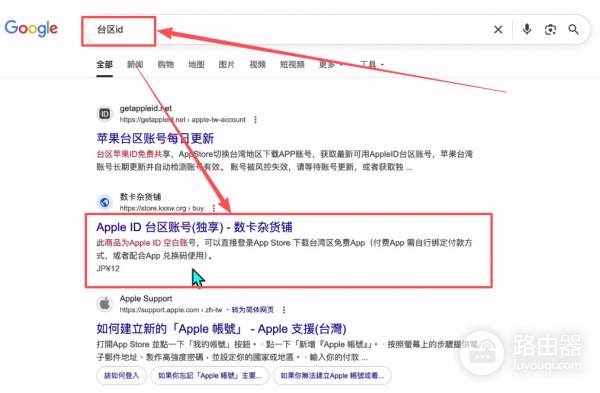Expand the 更多 dropdown
Viewport: 600px width, 393px height.
[331, 64]
